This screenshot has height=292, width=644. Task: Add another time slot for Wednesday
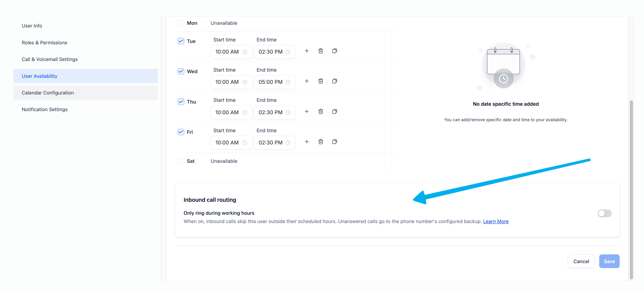[x=307, y=81]
